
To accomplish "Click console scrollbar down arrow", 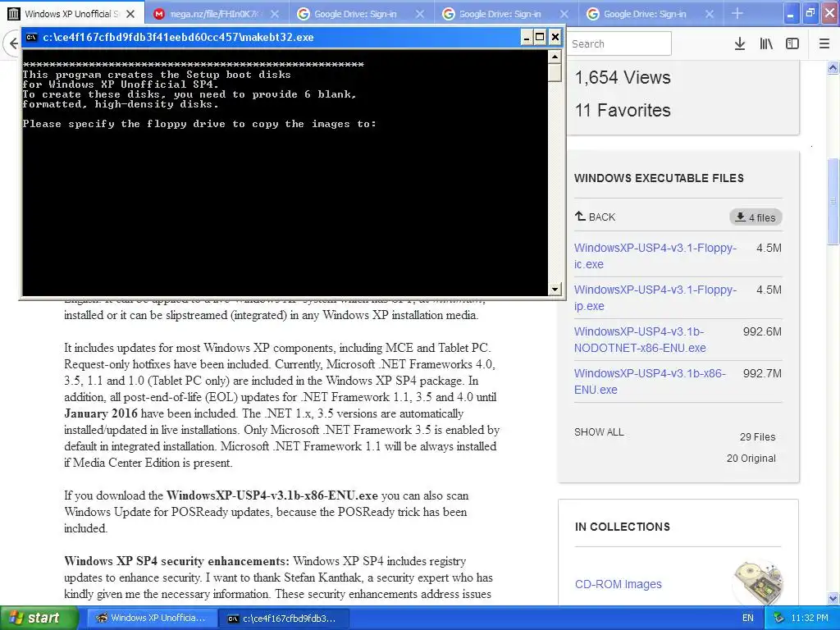I will tap(555, 290).
